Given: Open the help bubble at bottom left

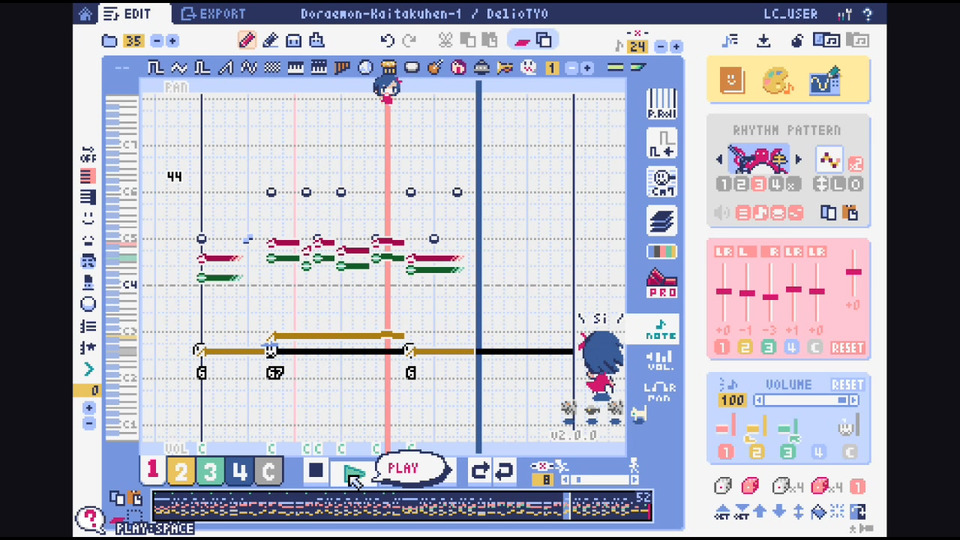Looking at the screenshot, I should (89, 519).
